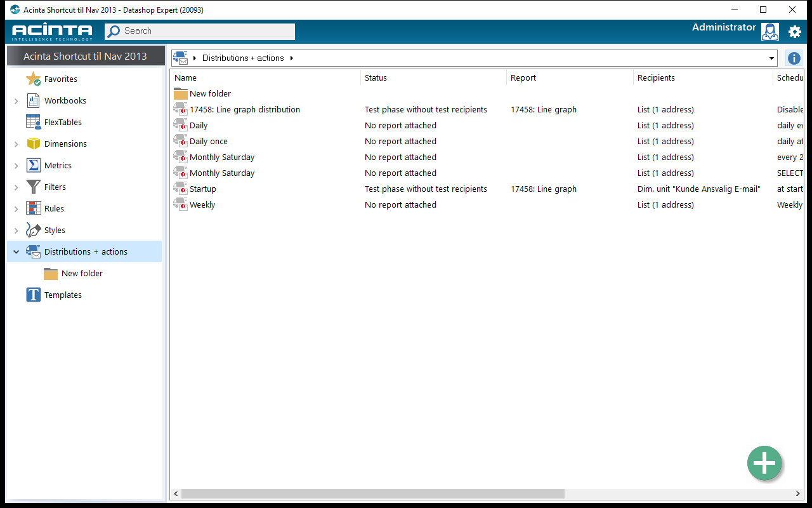Screen dimensions: 812x508
Task: Collapse the Distributions + actions tree node
Action: pos(16,252)
